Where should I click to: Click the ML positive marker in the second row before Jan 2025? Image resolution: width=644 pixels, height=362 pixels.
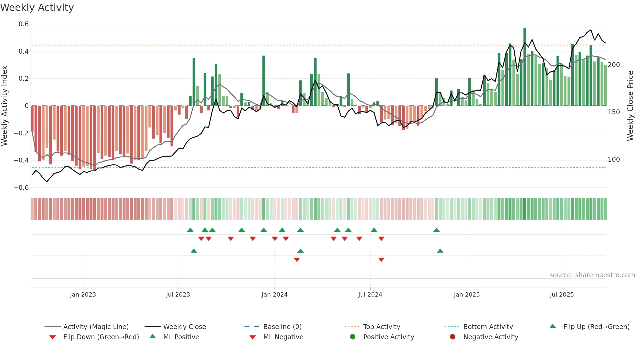440,251
